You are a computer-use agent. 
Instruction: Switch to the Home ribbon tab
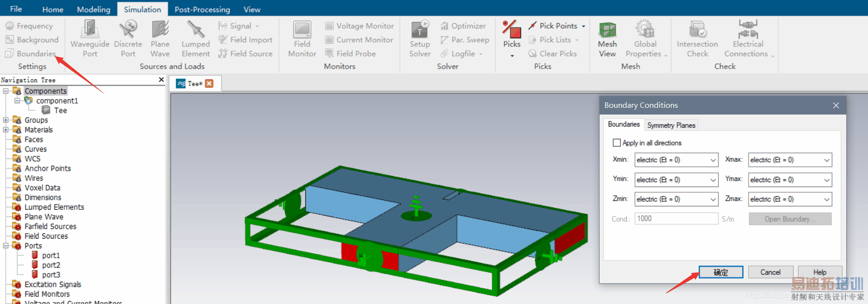(53, 9)
